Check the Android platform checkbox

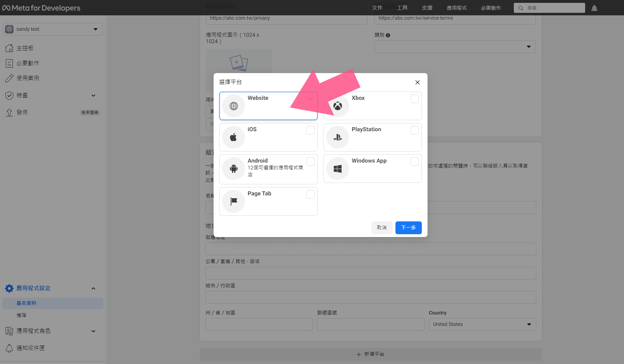pyautogui.click(x=311, y=162)
